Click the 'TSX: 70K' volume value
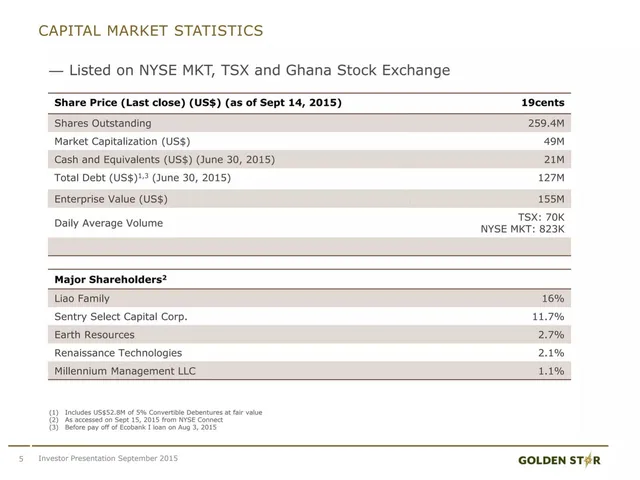 pyautogui.click(x=541, y=217)
